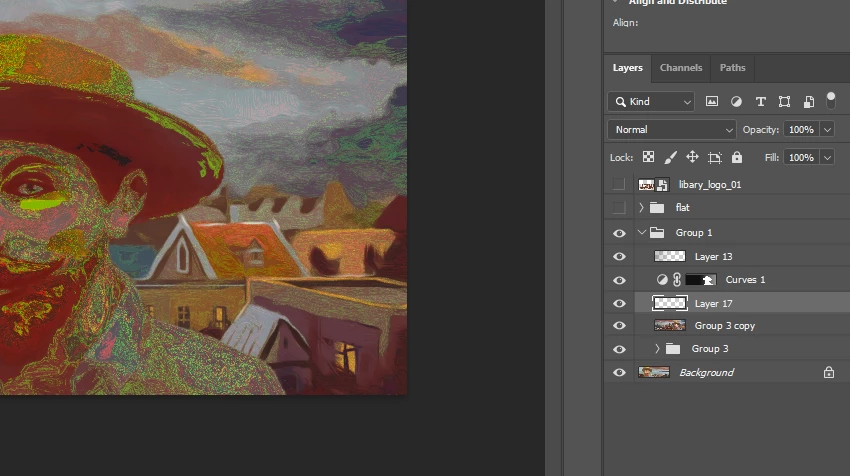Lock image pixels brush icon
Image resolution: width=850 pixels, height=476 pixels.
pyautogui.click(x=671, y=157)
